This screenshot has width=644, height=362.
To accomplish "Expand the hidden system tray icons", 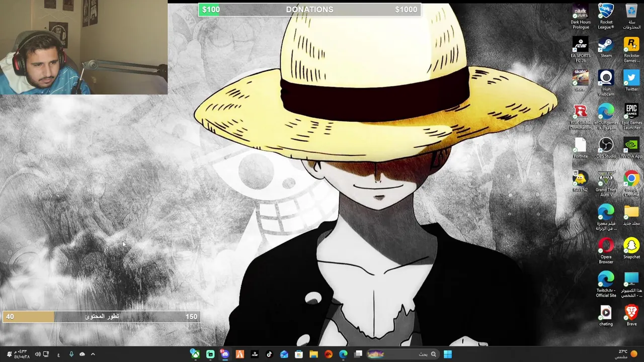I will [93, 354].
